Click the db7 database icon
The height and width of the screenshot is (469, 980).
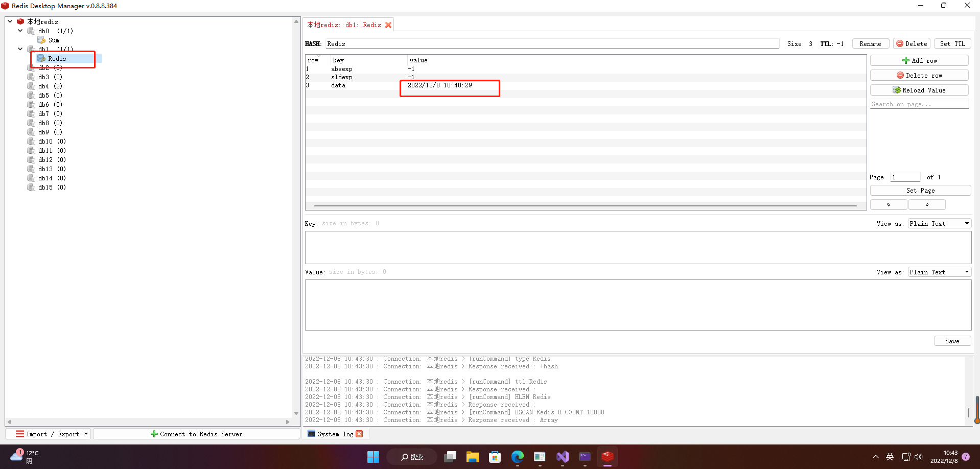(x=32, y=113)
